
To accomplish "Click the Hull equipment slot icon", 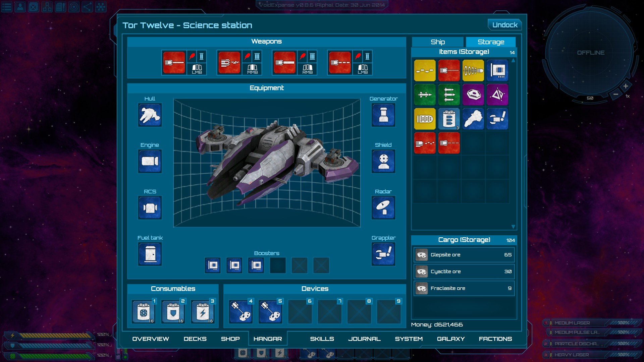I will [x=150, y=115].
